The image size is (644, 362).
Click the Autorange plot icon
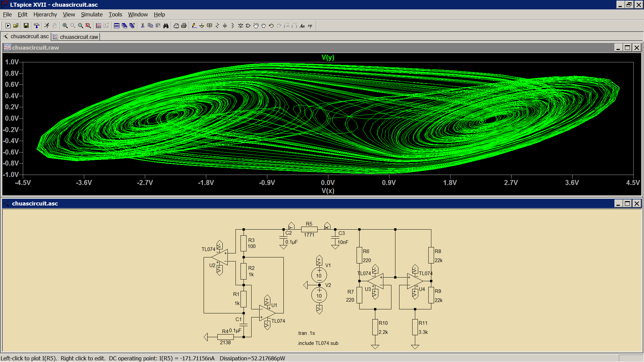(x=99, y=25)
